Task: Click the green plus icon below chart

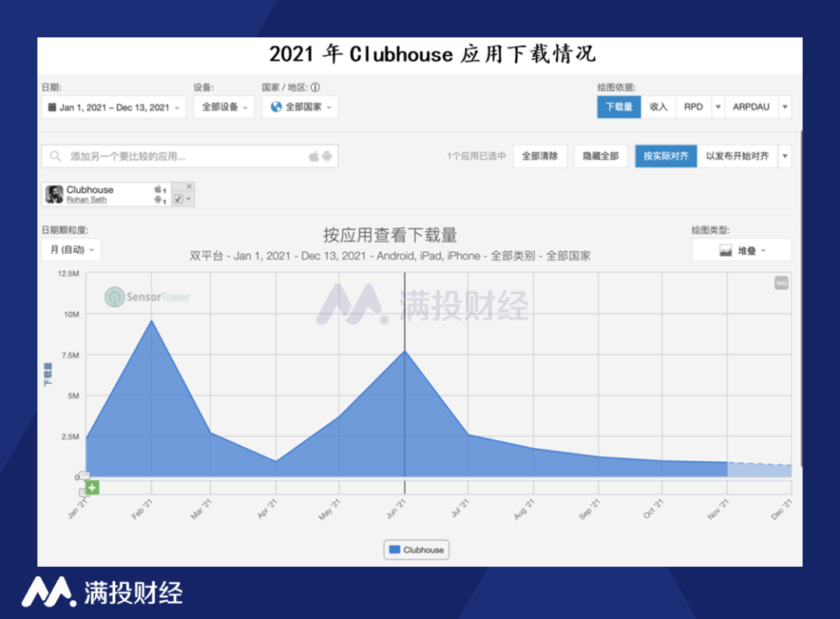Action: coord(92,488)
